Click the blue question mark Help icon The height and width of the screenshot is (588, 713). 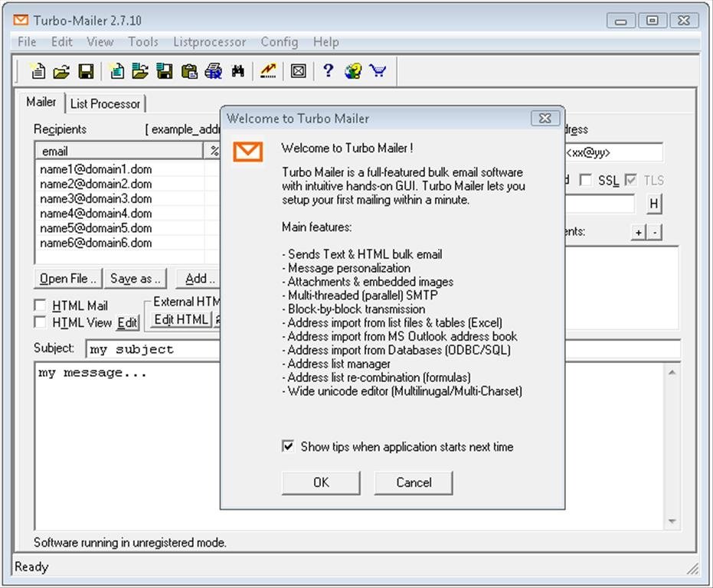pos(328,70)
